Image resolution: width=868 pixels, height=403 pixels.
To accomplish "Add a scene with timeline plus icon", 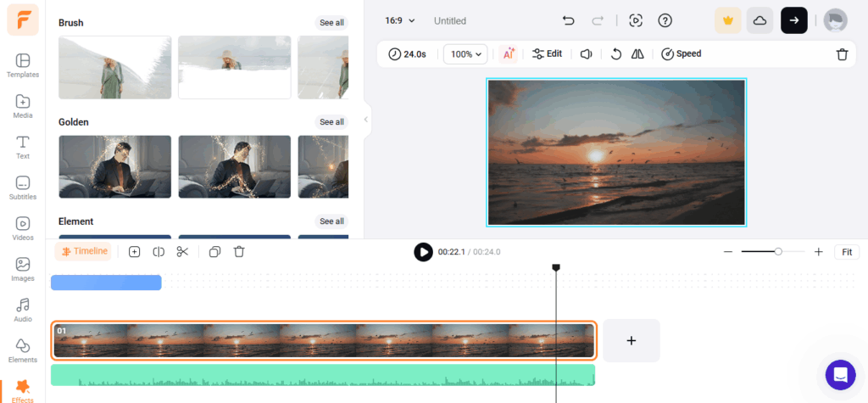I will point(134,252).
